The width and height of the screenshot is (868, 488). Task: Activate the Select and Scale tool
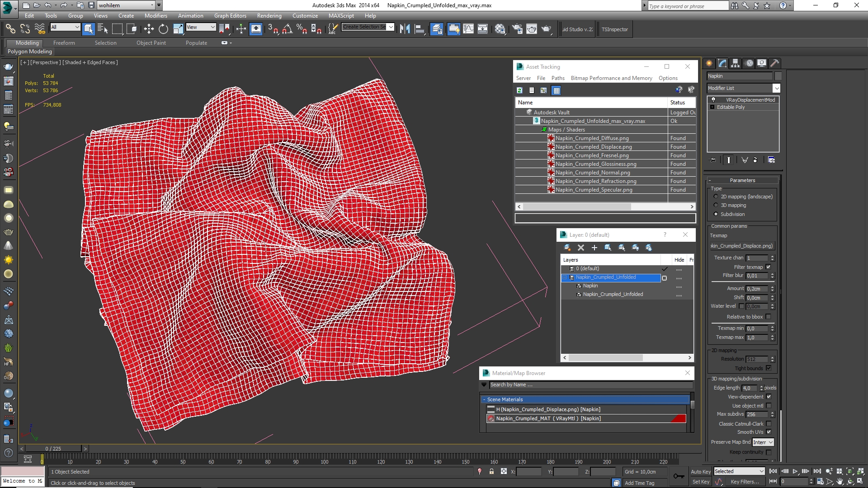(x=178, y=29)
